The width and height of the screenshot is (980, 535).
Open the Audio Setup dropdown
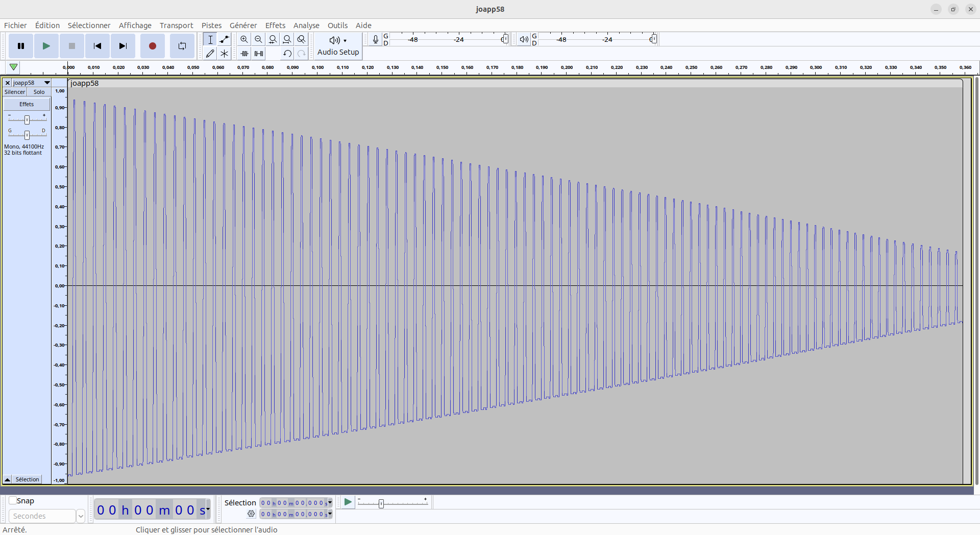338,46
